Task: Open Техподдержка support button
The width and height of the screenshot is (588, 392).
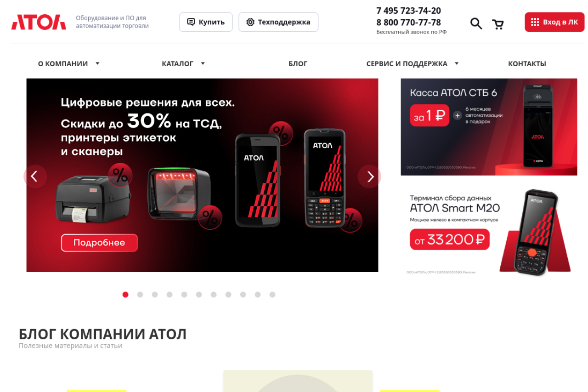Action: pos(278,22)
